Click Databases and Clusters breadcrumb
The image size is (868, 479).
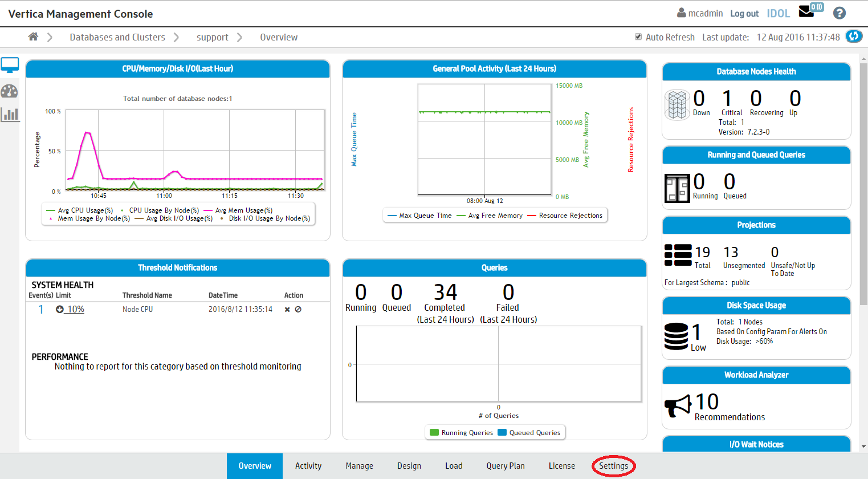pyautogui.click(x=117, y=37)
